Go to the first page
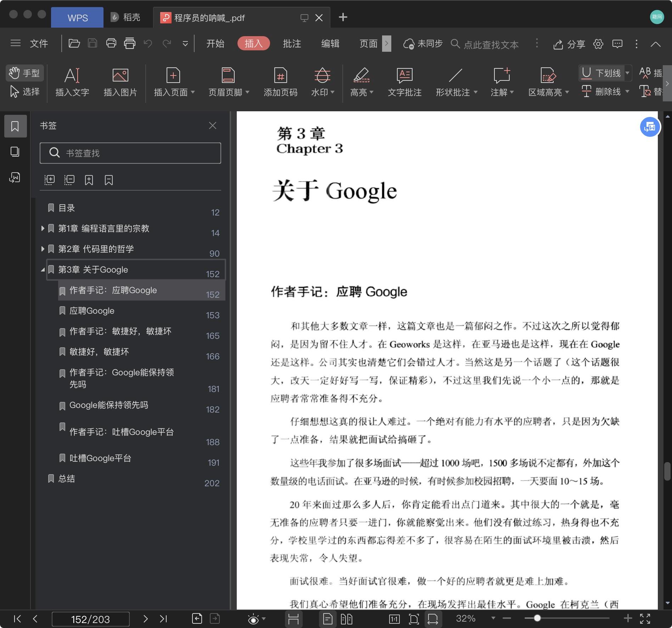 pos(17,619)
